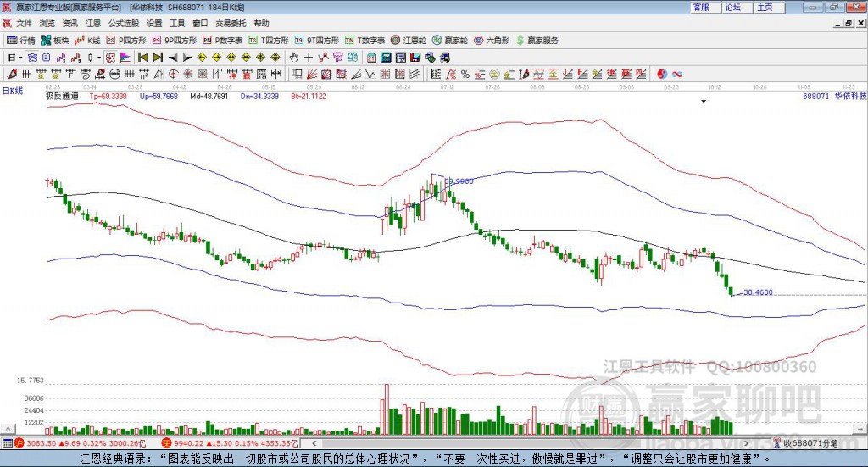This screenshot has height=467, width=868.
Task: Open the T数字表 tool
Action: (364, 41)
